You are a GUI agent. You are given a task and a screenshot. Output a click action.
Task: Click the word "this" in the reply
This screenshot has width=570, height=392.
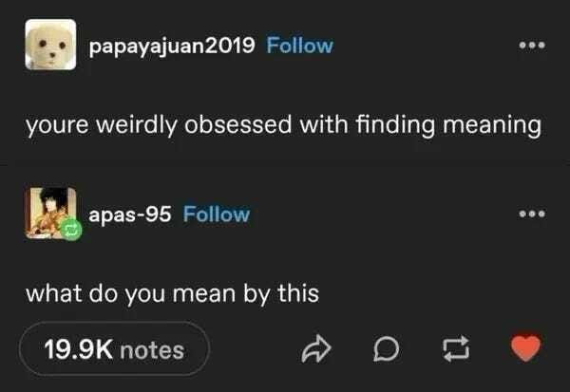(298, 293)
